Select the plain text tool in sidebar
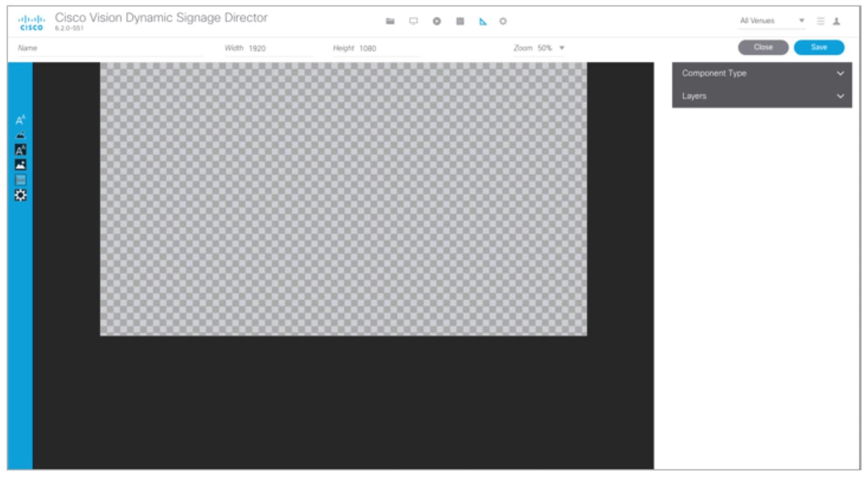Screen dimensions: 868x478 20,120
